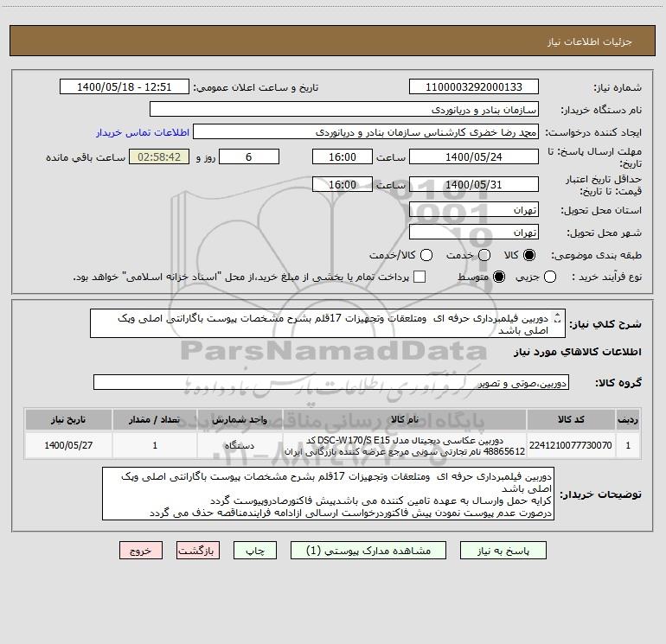The image size is (666, 644).
Task: Click the اطلاعات کالاهای مورد نیاز heading
Action: (577, 353)
